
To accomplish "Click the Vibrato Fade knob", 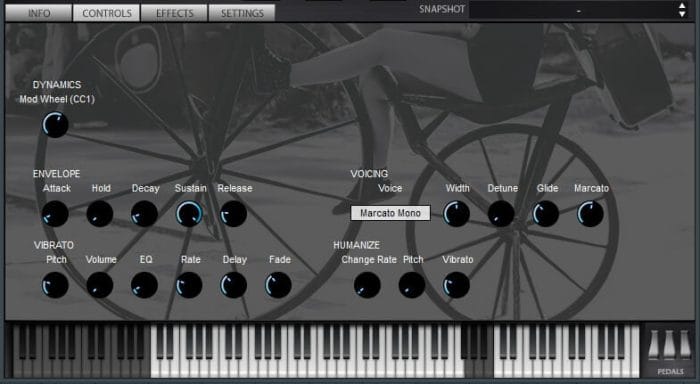I will [278, 285].
